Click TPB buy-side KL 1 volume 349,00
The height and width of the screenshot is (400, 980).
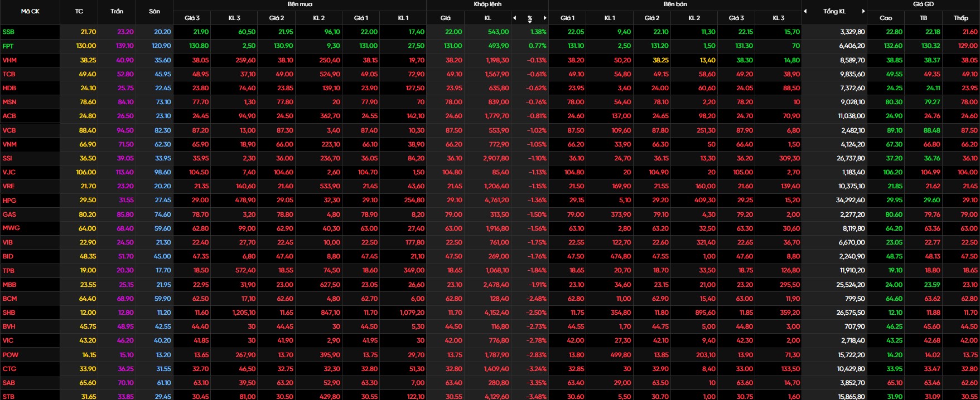[413, 271]
